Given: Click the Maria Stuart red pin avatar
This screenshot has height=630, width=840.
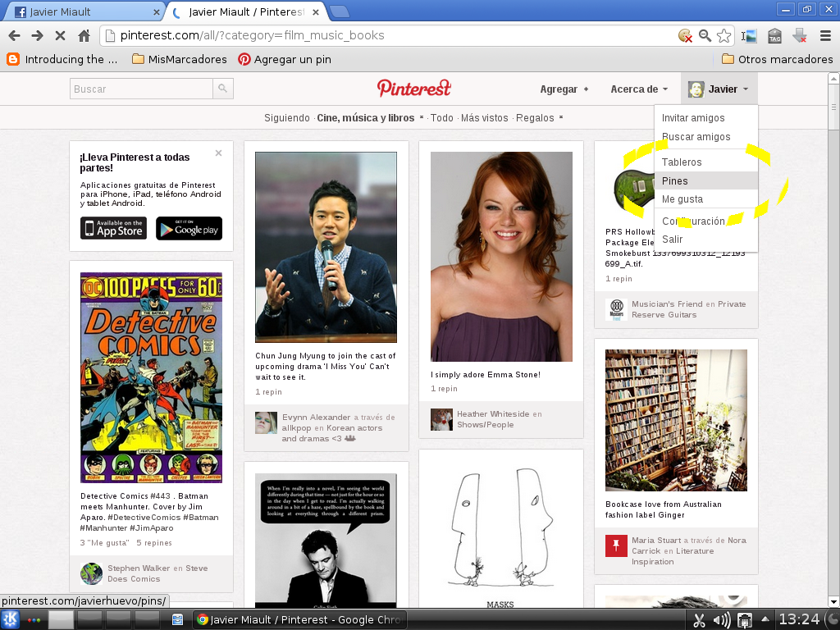Looking at the screenshot, I should pos(616,546).
